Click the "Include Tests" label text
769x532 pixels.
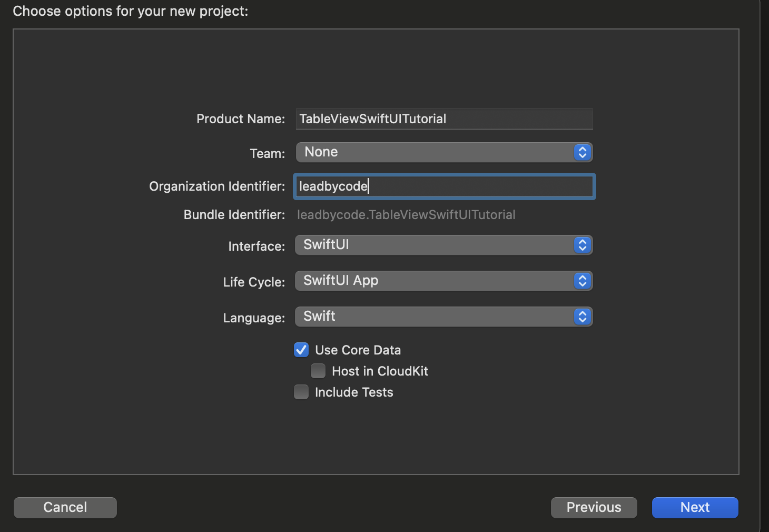point(354,392)
